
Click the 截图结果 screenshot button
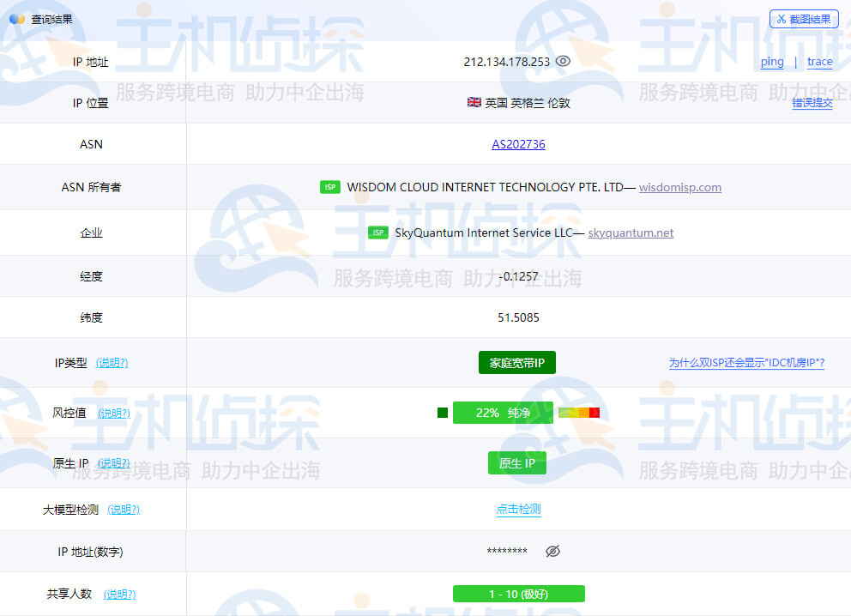(804, 19)
